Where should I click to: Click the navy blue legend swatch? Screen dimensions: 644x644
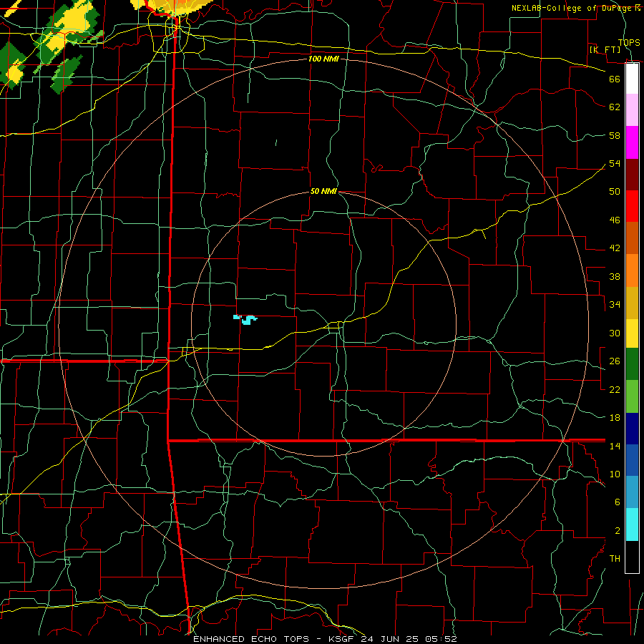click(x=632, y=429)
